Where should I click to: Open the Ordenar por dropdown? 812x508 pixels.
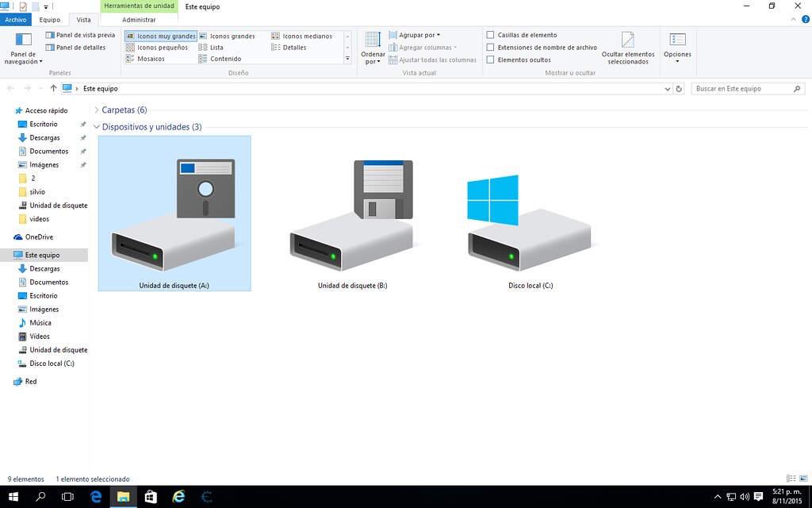(x=373, y=48)
